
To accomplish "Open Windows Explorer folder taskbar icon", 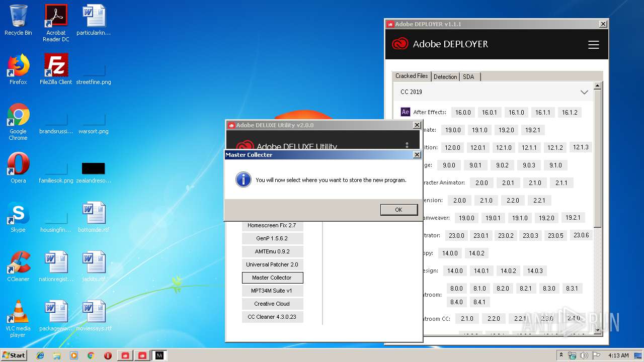I will point(57,355).
